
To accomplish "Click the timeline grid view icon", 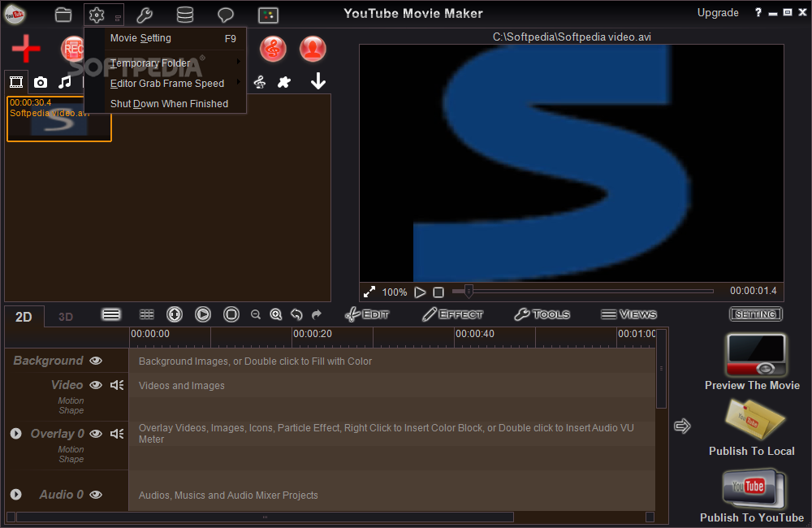I will coord(147,314).
